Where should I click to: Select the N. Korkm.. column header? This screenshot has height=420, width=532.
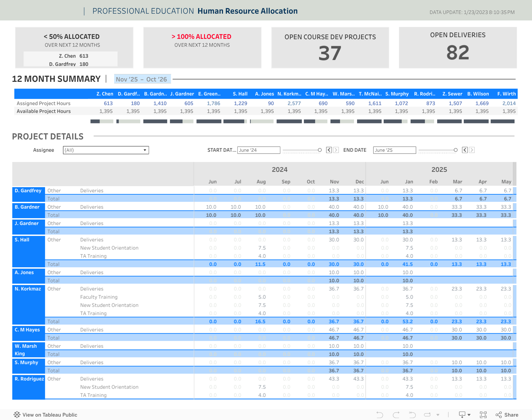tap(289, 94)
